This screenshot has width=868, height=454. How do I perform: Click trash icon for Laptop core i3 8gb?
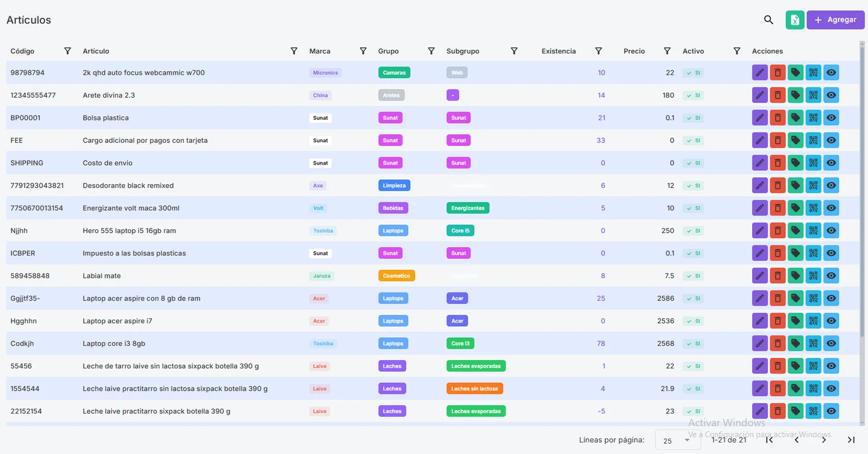tap(778, 343)
